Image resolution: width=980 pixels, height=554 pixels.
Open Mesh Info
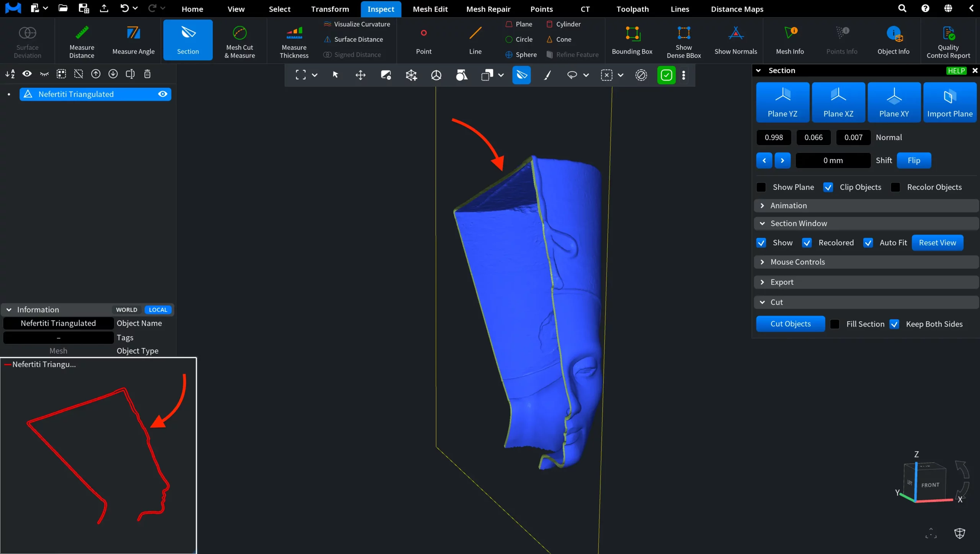click(790, 40)
